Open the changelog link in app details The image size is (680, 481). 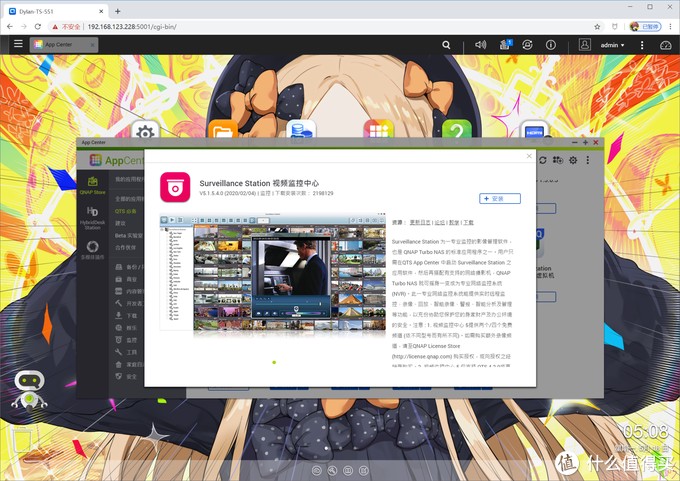[x=420, y=223]
